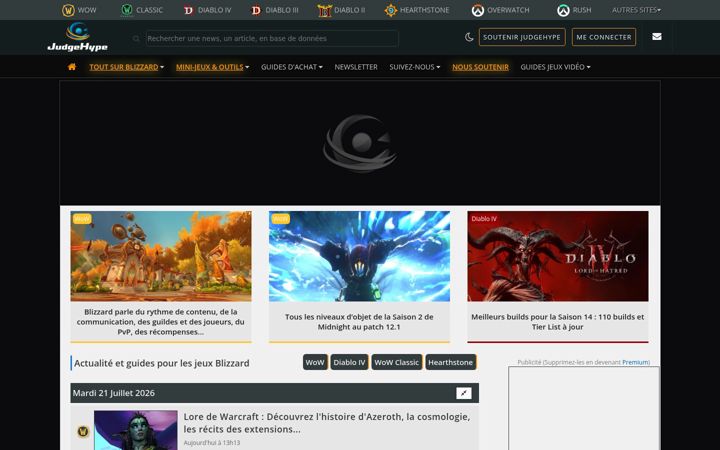Open the Tout sur Blizzard dropdown menu
This screenshot has width=720, height=450.
coord(126,67)
